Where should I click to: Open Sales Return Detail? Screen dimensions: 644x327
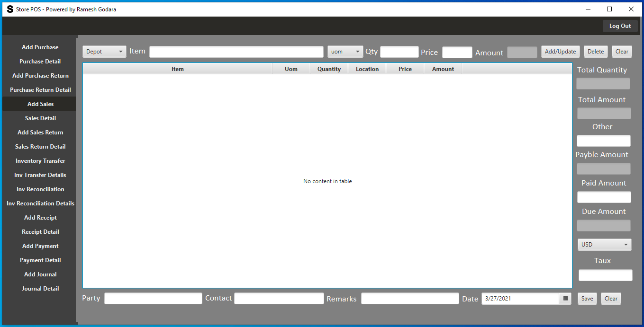click(40, 147)
